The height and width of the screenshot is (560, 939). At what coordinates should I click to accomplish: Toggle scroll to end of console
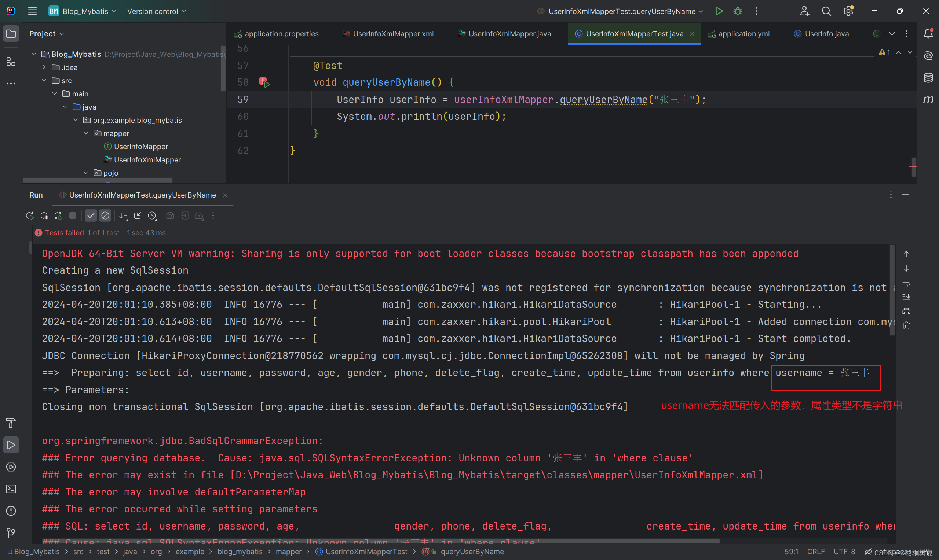click(x=906, y=296)
